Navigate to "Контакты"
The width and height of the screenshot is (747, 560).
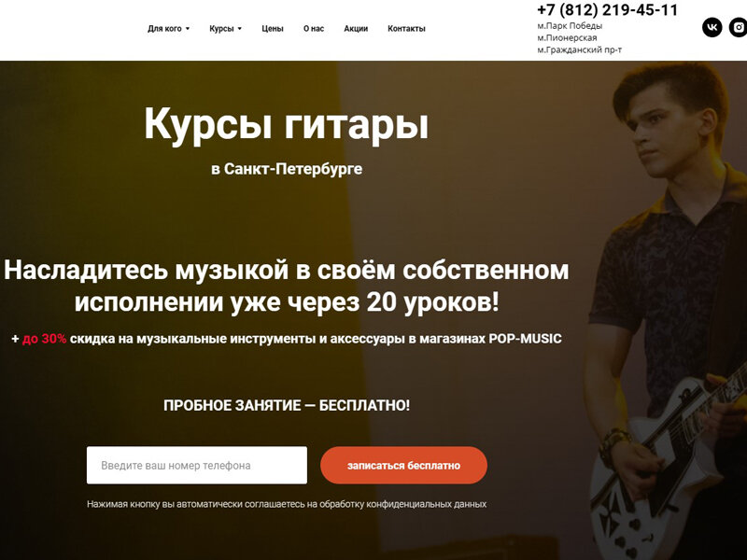point(406,29)
